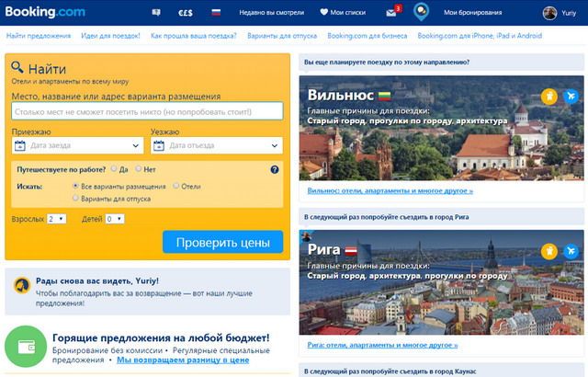588x377 pixels.
Task: Open the Детей children count dropdown
Action: coord(115,219)
